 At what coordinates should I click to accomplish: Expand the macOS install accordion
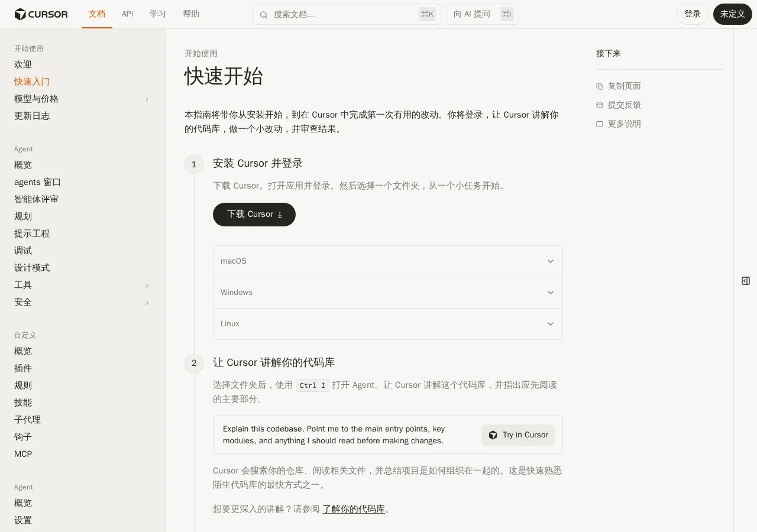click(388, 261)
